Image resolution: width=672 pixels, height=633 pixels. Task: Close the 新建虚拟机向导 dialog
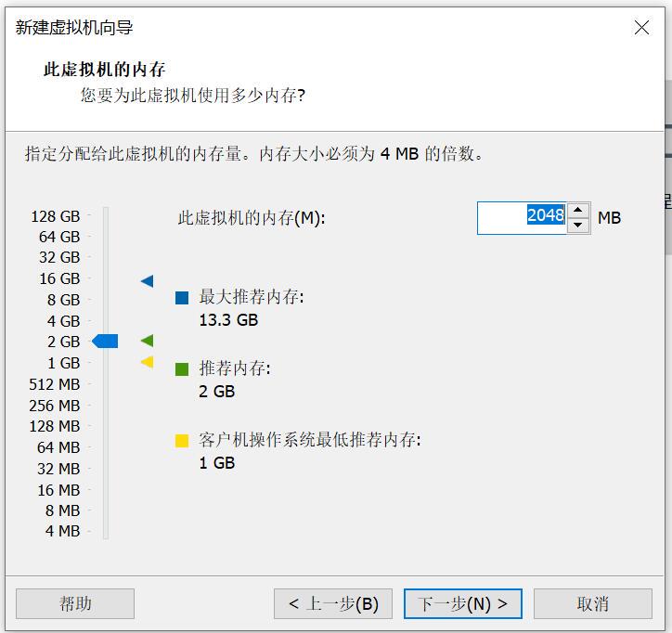(x=641, y=28)
